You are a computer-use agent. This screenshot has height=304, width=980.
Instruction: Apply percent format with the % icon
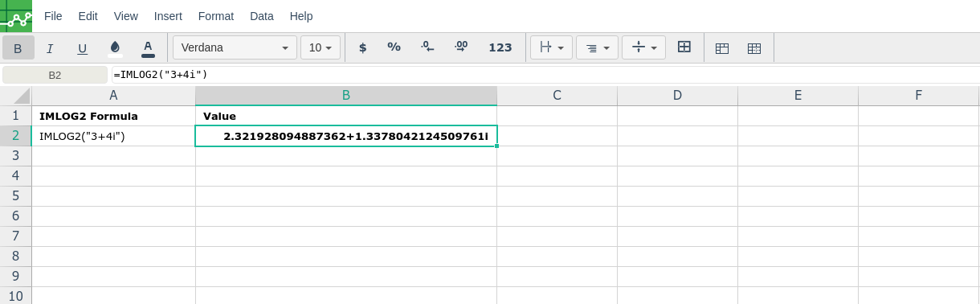coord(394,47)
